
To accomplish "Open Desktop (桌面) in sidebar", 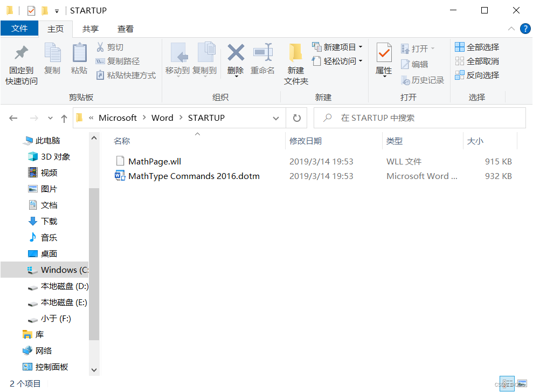I will [43, 253].
